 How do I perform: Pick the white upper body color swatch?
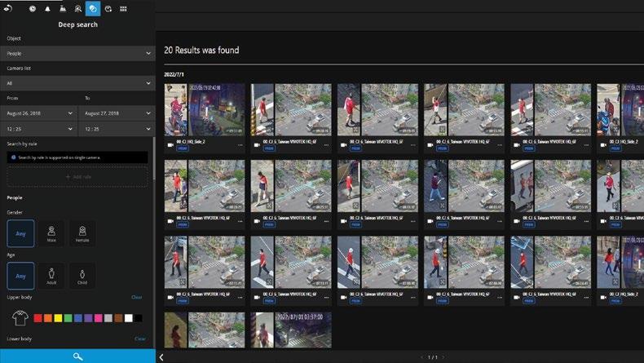129,318
